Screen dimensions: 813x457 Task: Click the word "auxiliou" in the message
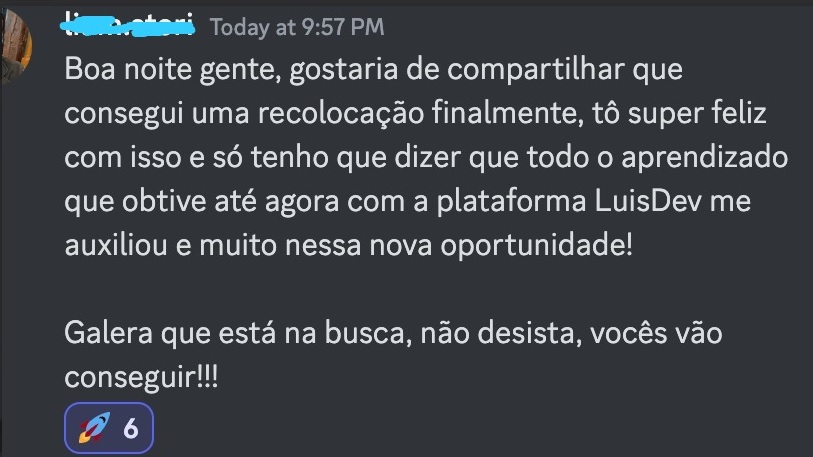coord(116,245)
